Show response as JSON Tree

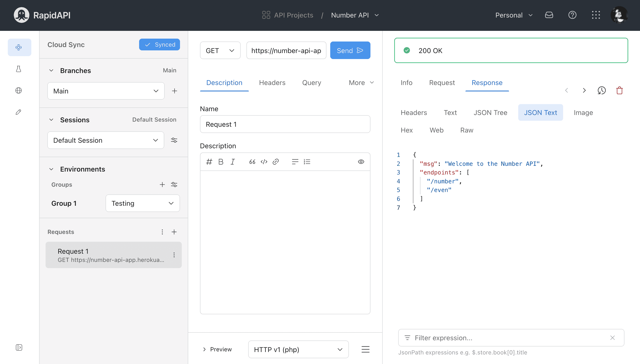tap(490, 113)
